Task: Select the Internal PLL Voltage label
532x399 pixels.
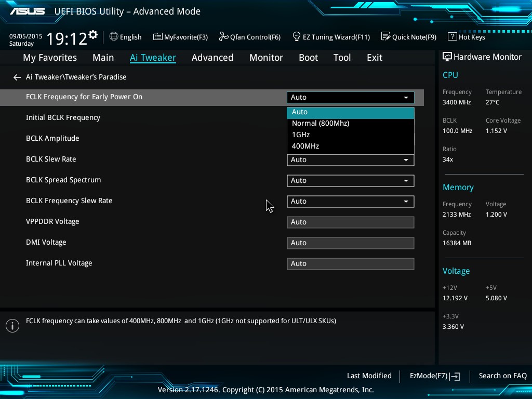Action: tap(59, 263)
